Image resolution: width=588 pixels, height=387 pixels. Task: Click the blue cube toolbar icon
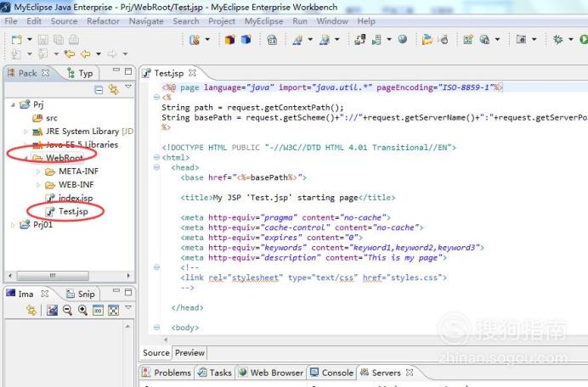246,39
